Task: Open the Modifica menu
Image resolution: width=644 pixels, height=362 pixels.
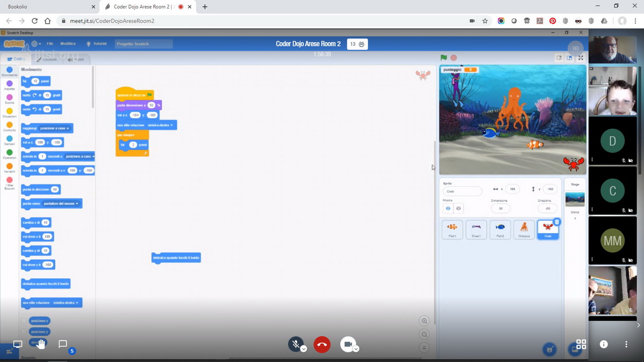Action: (x=68, y=43)
